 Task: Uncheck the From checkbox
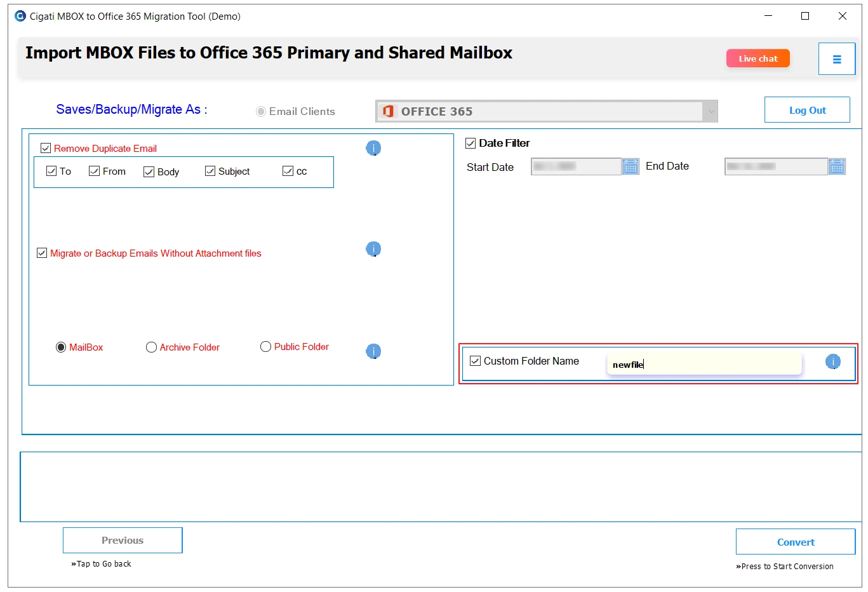(x=94, y=171)
